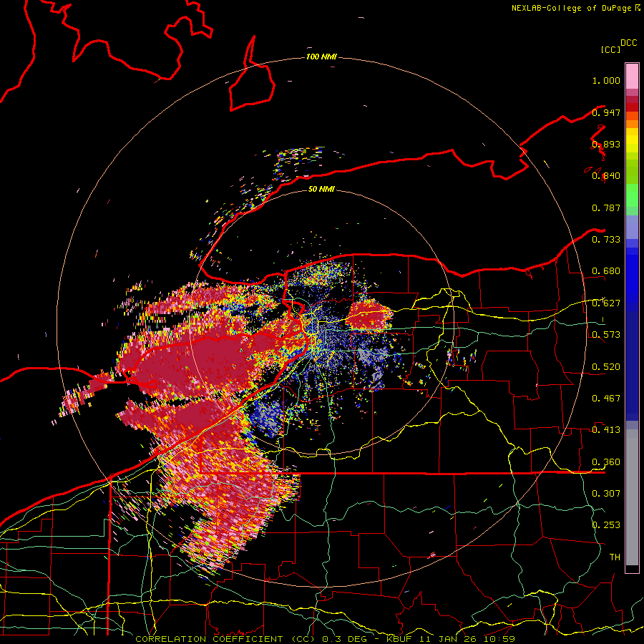Click the Correlation Coefficient KBUF caption text
The width and height of the screenshot is (644, 644).
click(x=325, y=639)
